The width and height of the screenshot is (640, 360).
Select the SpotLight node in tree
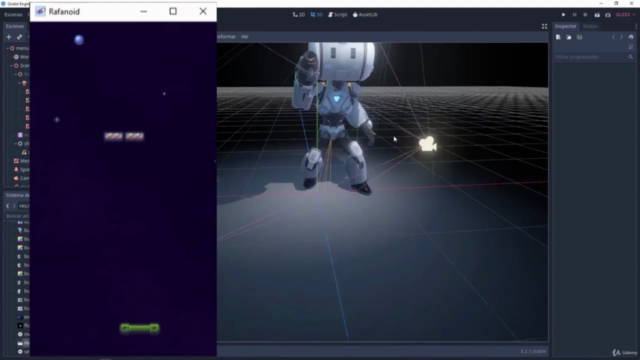[x=21, y=169]
